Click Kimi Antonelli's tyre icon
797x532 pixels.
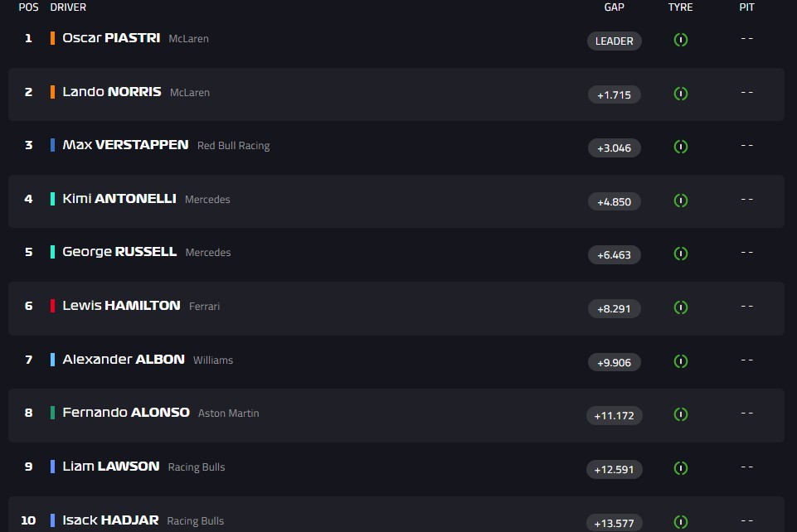pyautogui.click(x=681, y=201)
